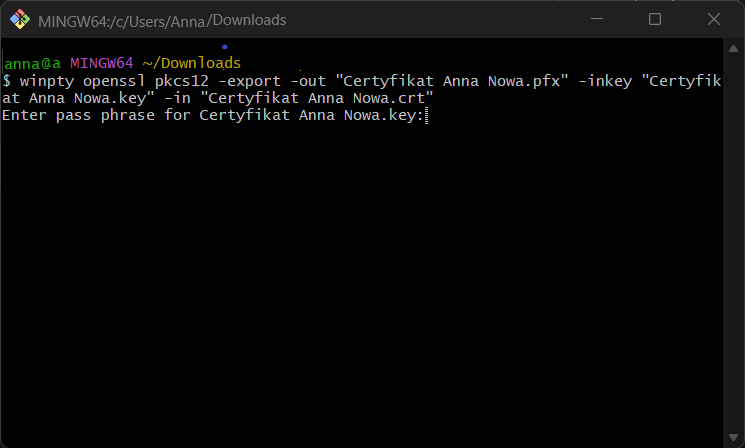Close the MINGW64 terminal window
The width and height of the screenshot is (745, 448).
(x=711, y=19)
